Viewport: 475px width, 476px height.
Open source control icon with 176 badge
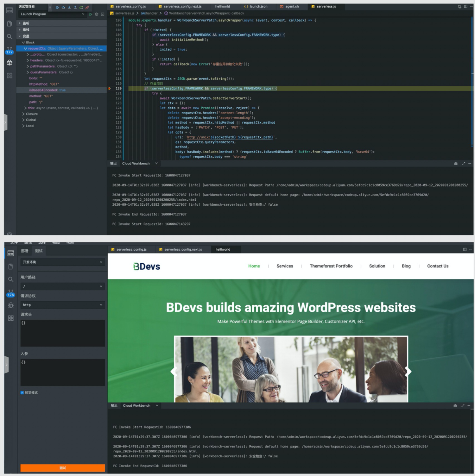point(10,293)
